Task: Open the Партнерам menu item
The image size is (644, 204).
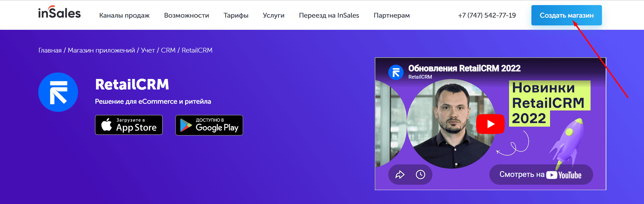Action: pyautogui.click(x=392, y=16)
